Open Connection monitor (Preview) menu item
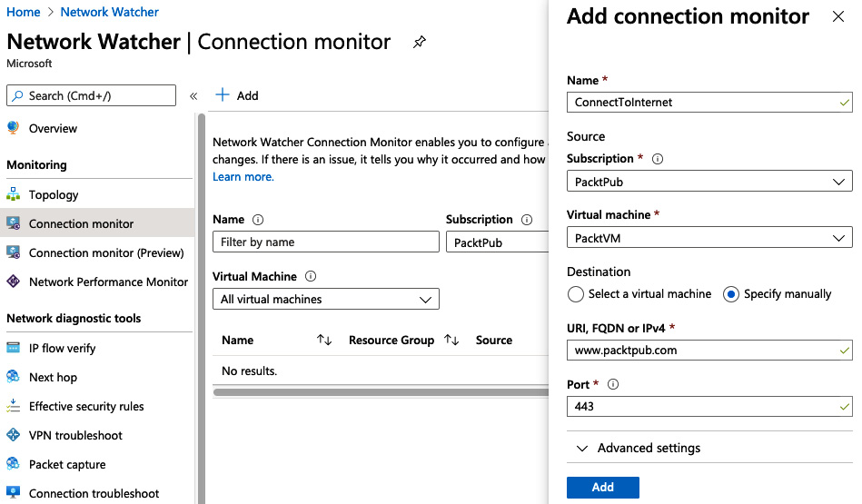The width and height of the screenshot is (862, 504). coord(106,252)
